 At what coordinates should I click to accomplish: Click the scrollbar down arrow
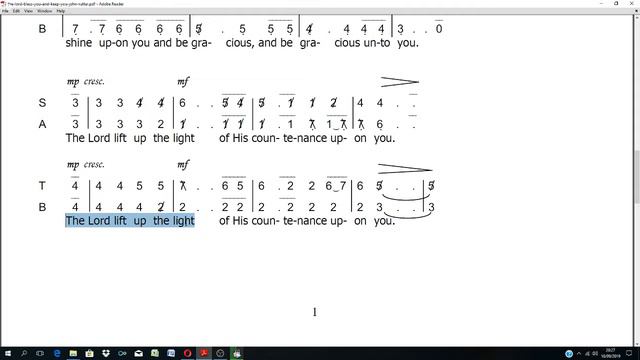pyautogui.click(x=637, y=344)
